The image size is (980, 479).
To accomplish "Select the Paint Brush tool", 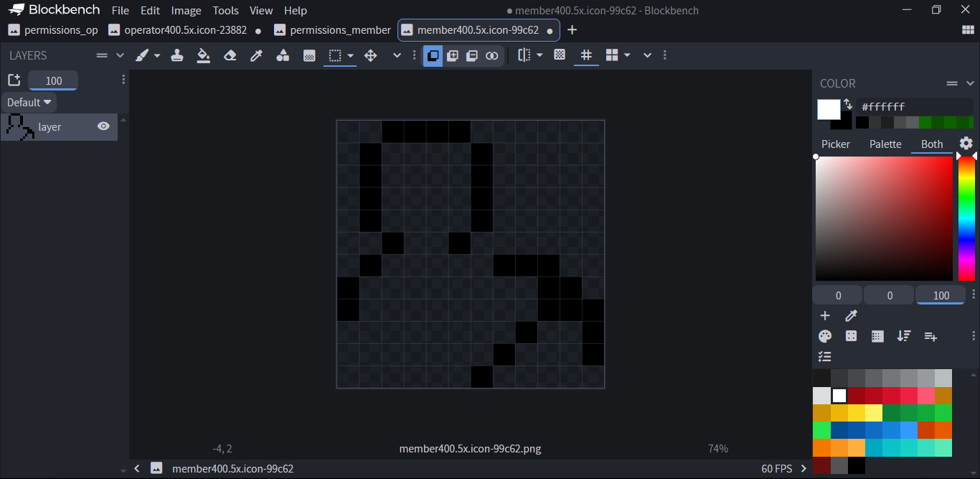I will [142, 55].
